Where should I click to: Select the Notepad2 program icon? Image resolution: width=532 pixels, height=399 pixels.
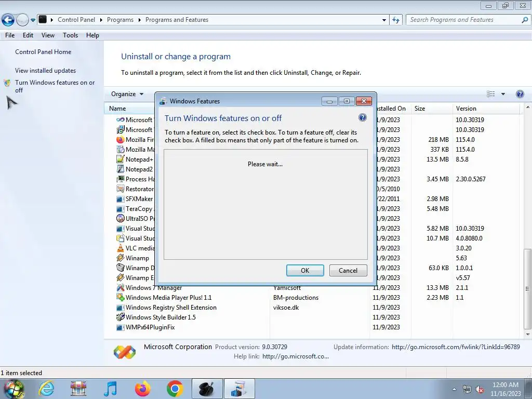point(120,169)
